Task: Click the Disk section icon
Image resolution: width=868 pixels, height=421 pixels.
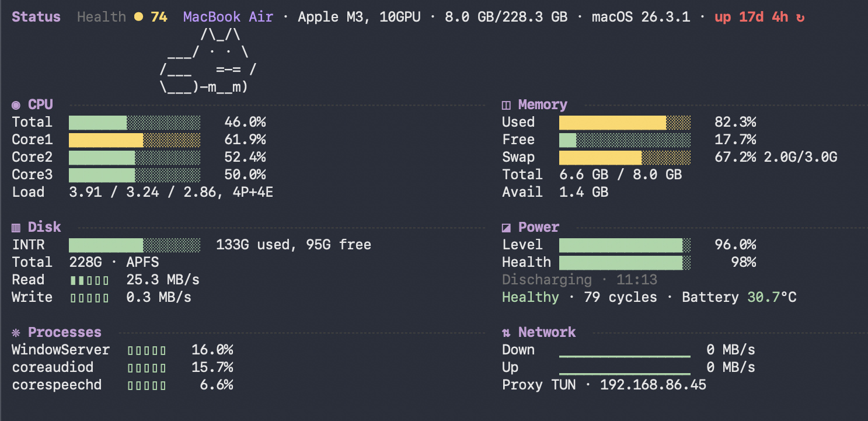Action: coord(16,228)
